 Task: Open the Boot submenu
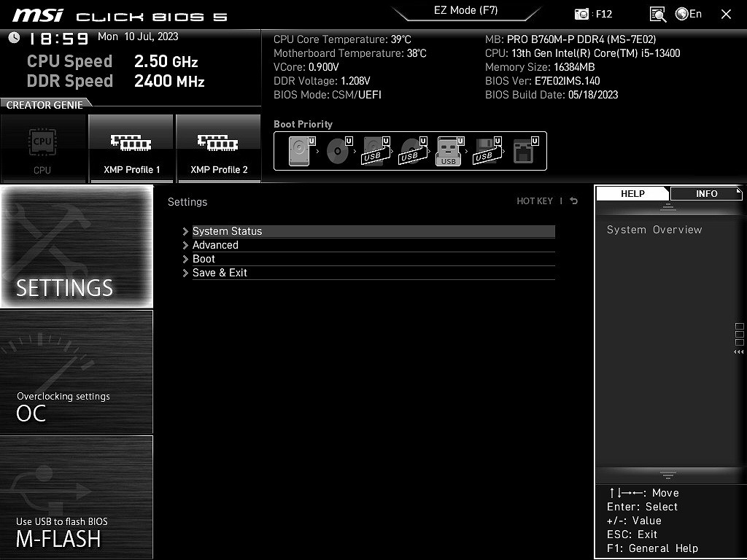(x=373, y=259)
